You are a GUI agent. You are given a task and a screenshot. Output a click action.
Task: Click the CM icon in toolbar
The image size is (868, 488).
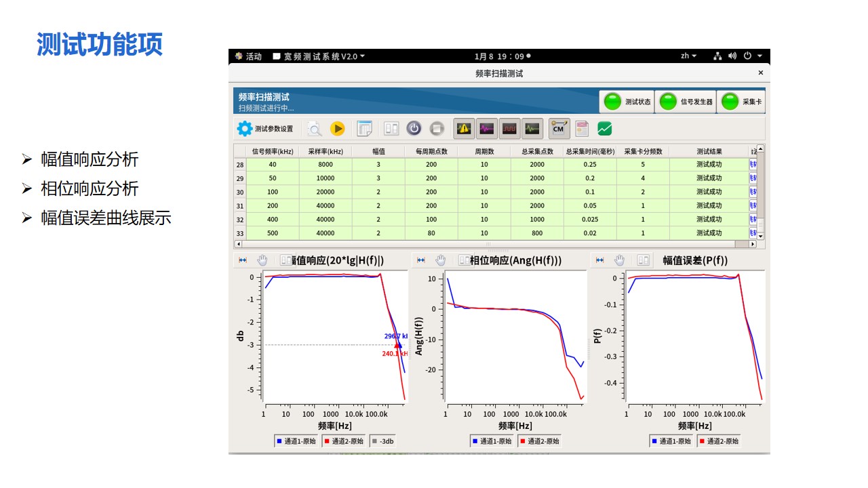tap(558, 128)
